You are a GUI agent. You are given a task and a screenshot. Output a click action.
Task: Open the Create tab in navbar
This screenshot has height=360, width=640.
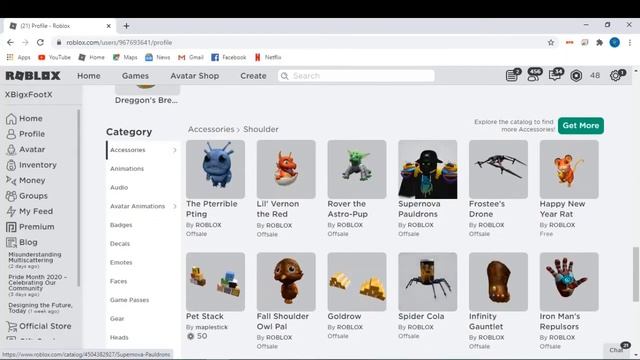[253, 76]
